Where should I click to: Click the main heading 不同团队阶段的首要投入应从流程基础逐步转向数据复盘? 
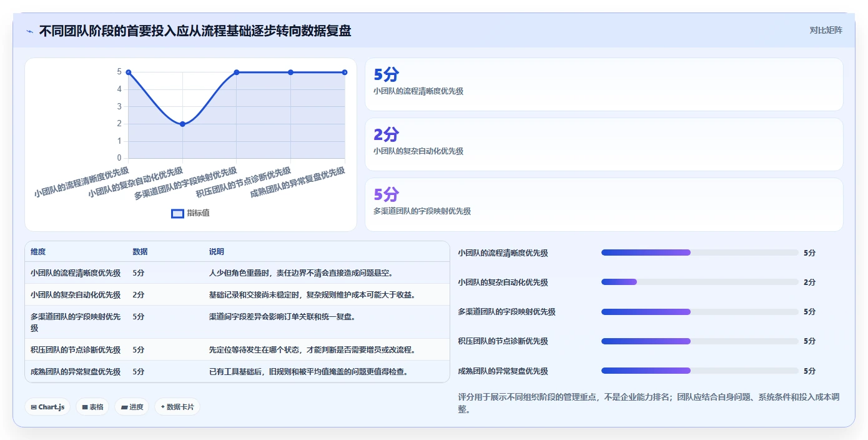coord(195,31)
